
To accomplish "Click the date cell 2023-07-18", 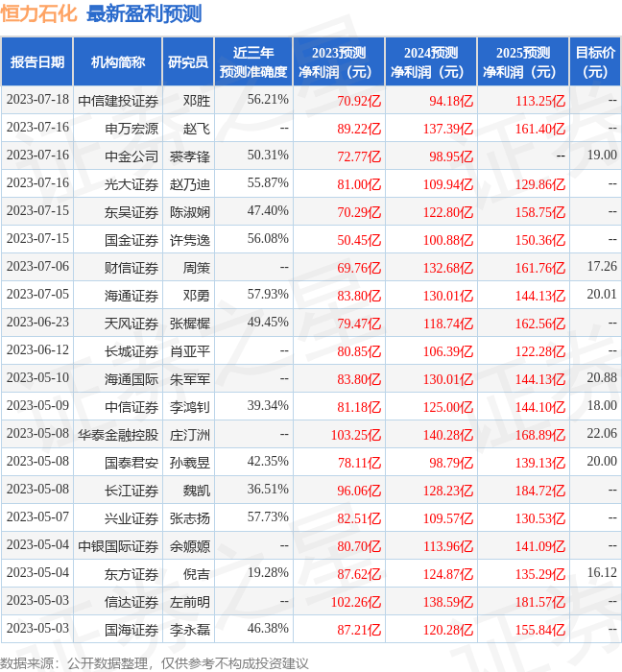I will point(37,100).
